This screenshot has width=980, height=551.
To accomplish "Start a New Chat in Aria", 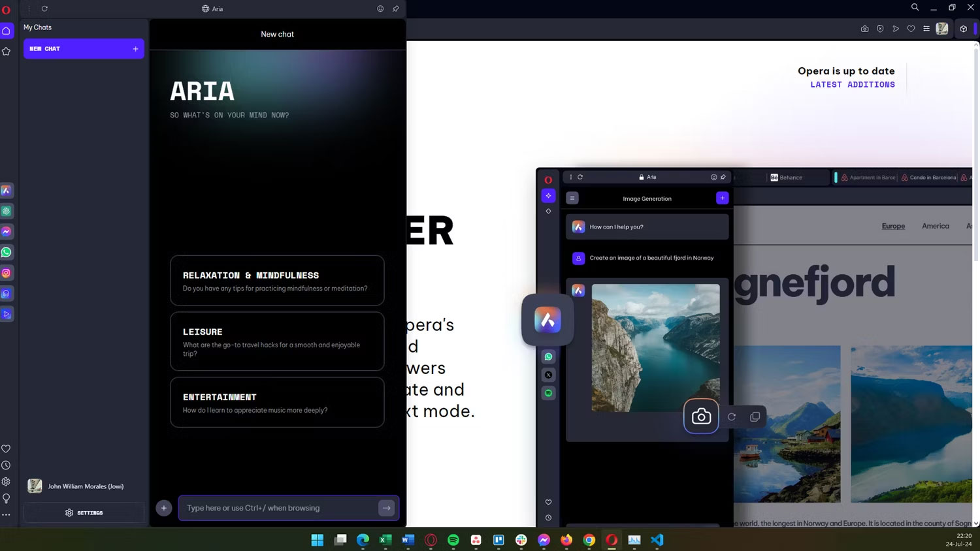I will coord(84,49).
